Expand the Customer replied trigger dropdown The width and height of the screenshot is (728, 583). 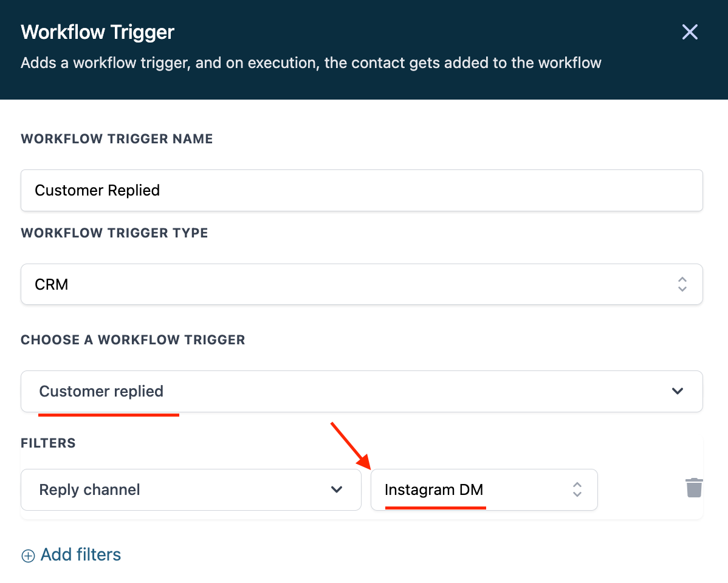click(x=362, y=391)
